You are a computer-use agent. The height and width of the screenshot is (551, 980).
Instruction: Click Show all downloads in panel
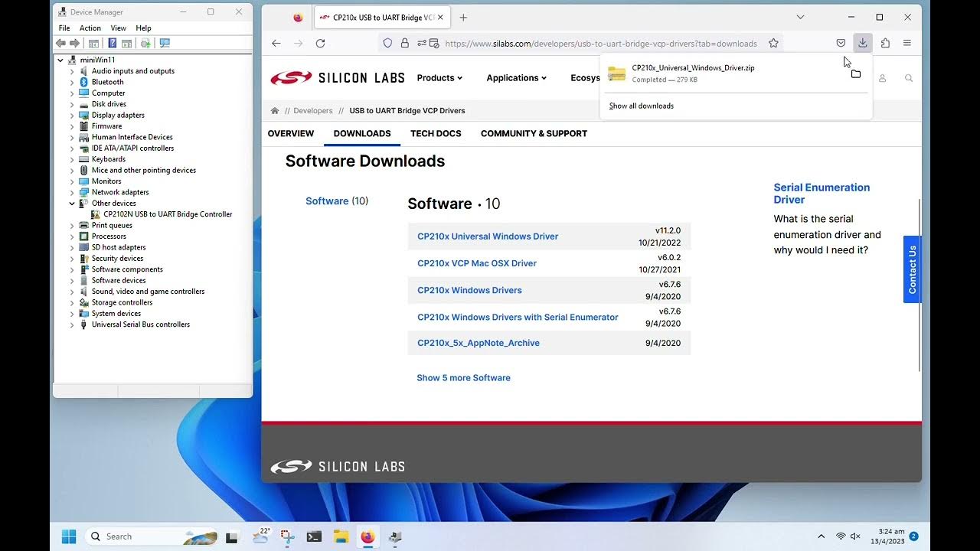click(642, 106)
